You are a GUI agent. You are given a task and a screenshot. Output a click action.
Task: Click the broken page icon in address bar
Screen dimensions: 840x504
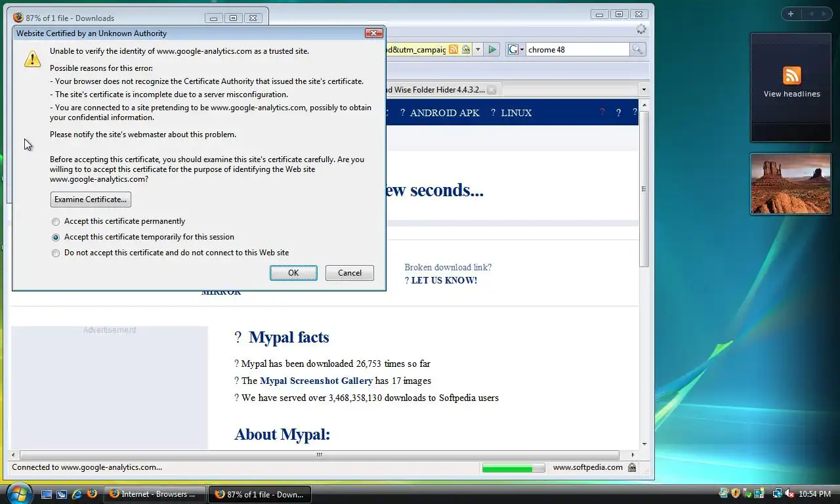click(465, 49)
